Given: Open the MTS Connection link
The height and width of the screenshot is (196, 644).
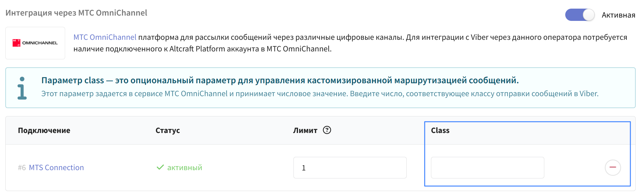Looking at the screenshot, I should coord(56,167).
